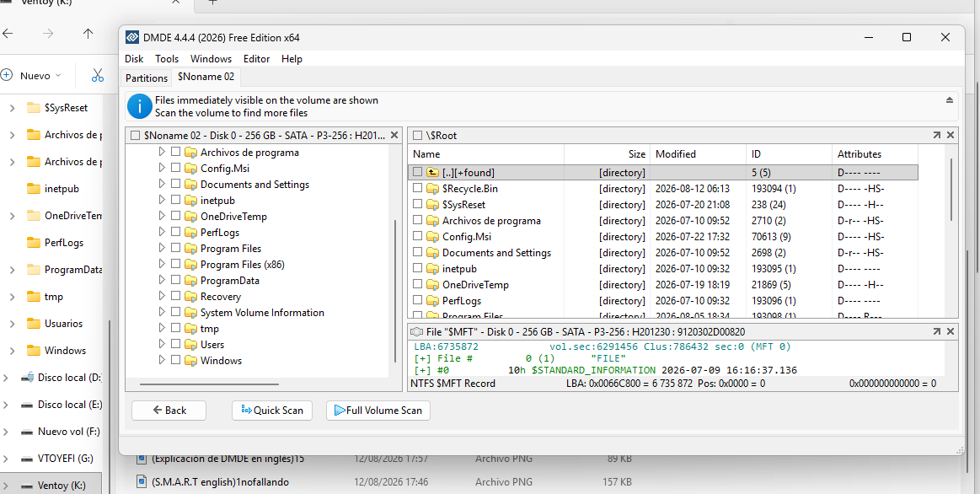Click the tmp folder icon in Explorer sidebar

(x=35, y=297)
